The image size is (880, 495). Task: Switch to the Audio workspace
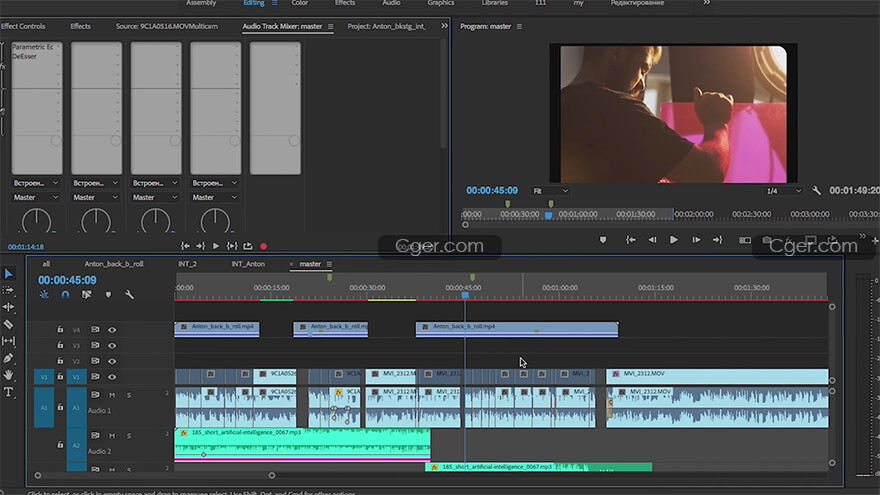point(391,3)
